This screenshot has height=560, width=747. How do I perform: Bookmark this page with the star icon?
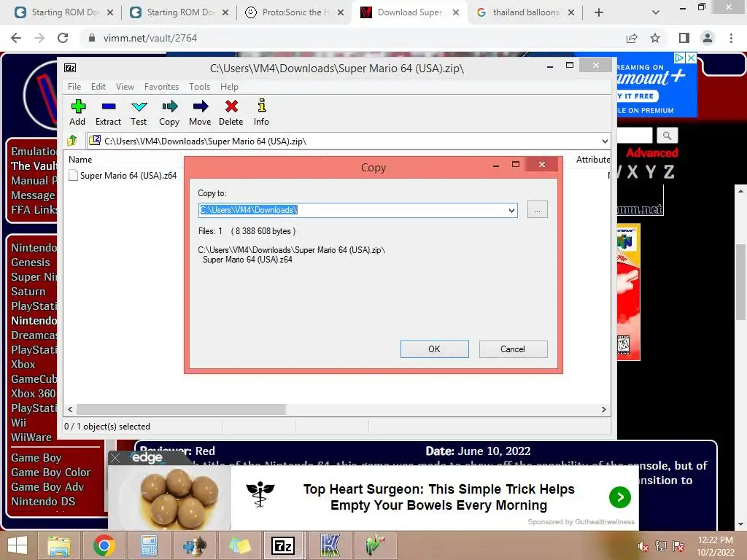tap(655, 38)
